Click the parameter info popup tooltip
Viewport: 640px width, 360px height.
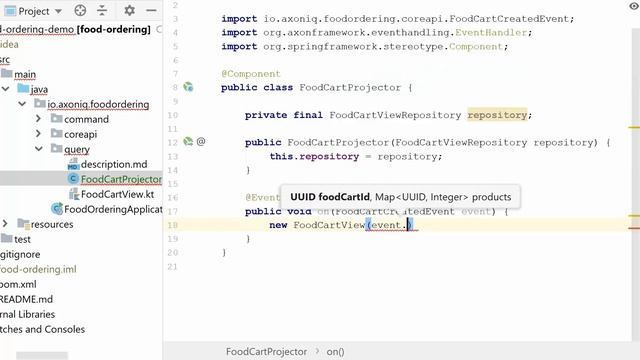pos(400,197)
